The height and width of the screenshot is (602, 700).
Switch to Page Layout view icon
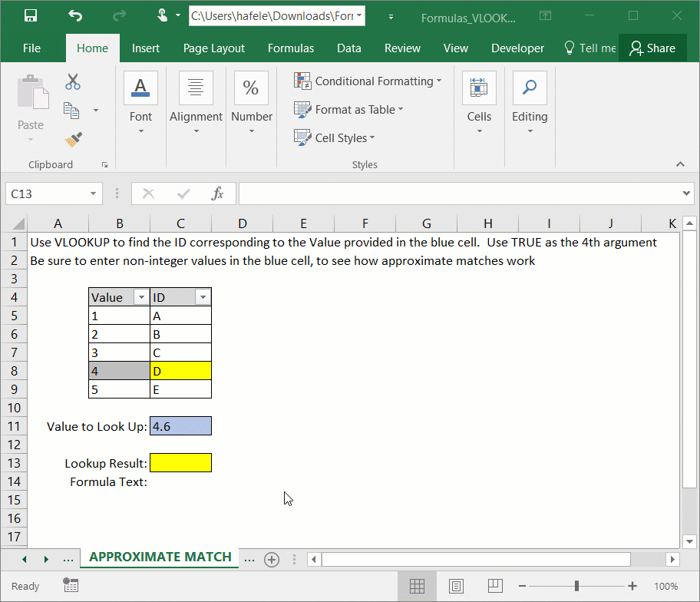[x=456, y=586]
